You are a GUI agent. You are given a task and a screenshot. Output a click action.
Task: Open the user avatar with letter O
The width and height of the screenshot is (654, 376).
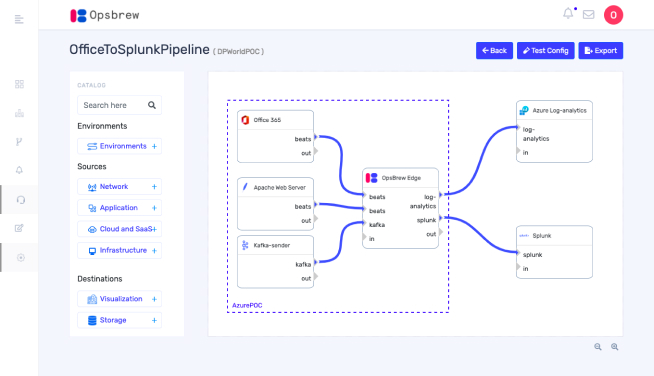tap(613, 15)
